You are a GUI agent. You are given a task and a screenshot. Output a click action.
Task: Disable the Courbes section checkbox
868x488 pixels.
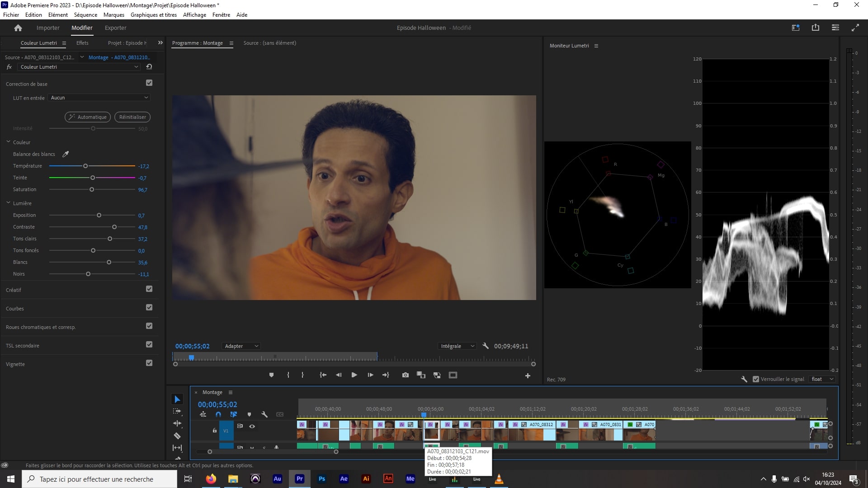pyautogui.click(x=149, y=308)
